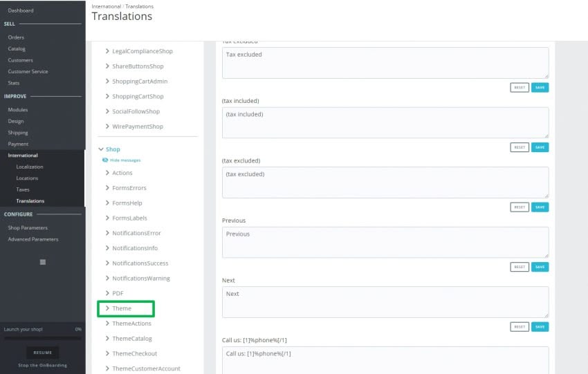
Task: Open Translations submenu item
Action: coord(30,201)
